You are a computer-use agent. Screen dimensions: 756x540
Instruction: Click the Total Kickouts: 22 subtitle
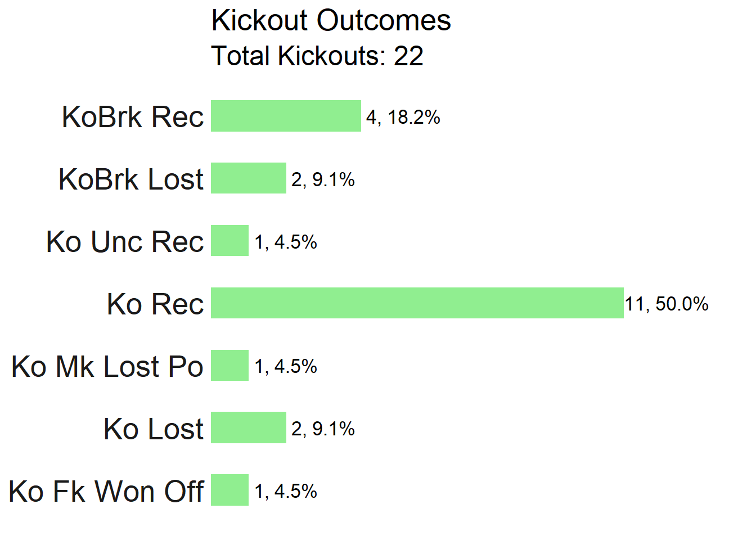317,56
